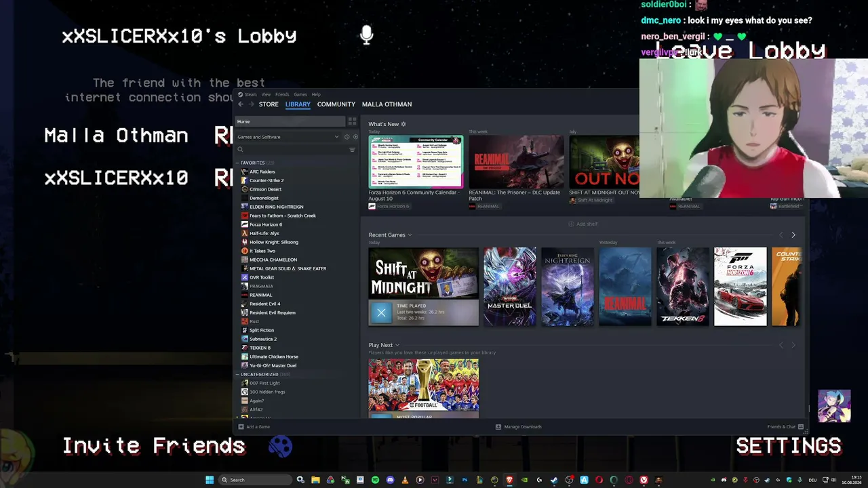868x488 pixels.
Task: Open Photoshop from the taskbar
Action: pos(465,480)
